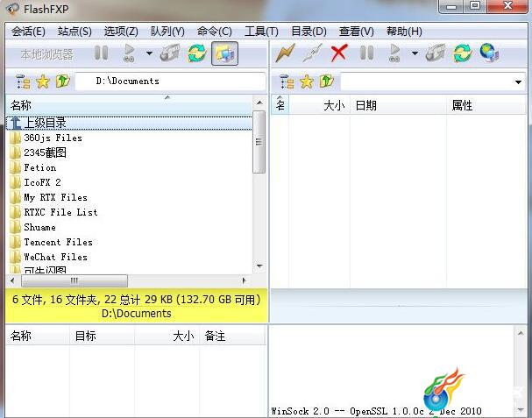Open the dropdown arrow beside the remote Go icon
This screenshot has height=418, width=532.
(x=415, y=53)
